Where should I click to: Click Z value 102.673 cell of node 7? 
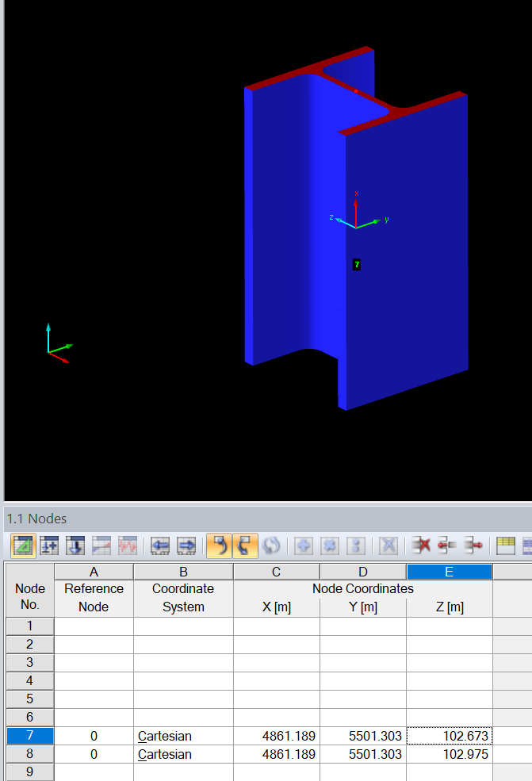pyautogui.click(x=450, y=736)
